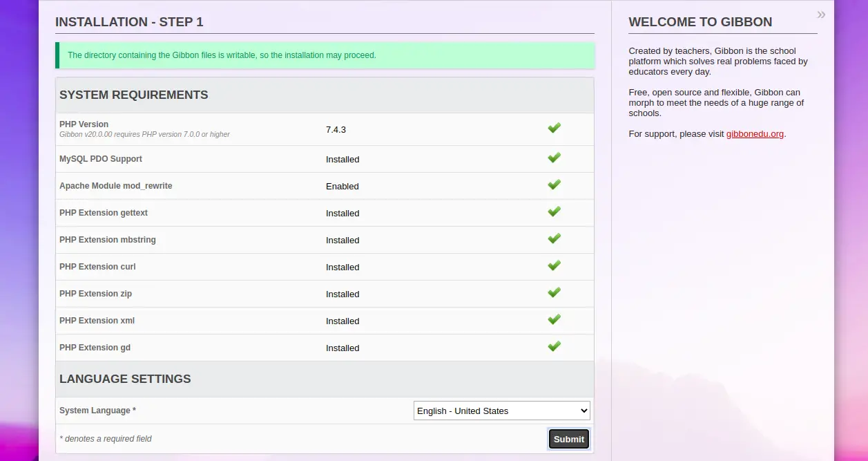Screen dimensions: 868x461
Task: Click Installed status for gettext extension
Action: click(343, 214)
